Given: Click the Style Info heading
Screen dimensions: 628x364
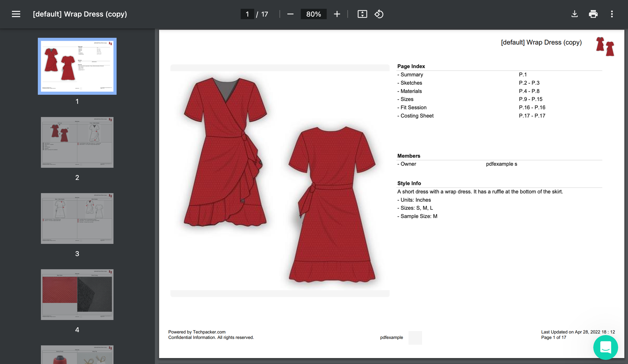Looking at the screenshot, I should click(409, 183).
